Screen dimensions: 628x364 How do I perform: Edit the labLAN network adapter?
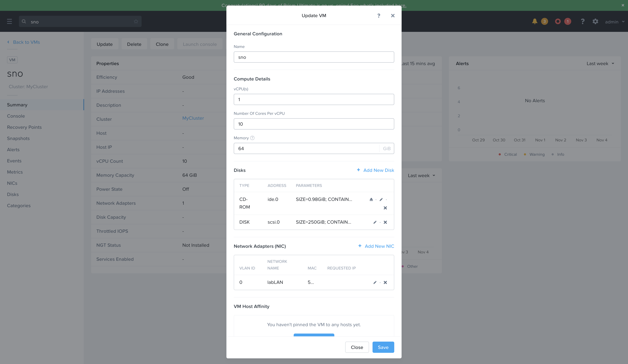coord(375,282)
